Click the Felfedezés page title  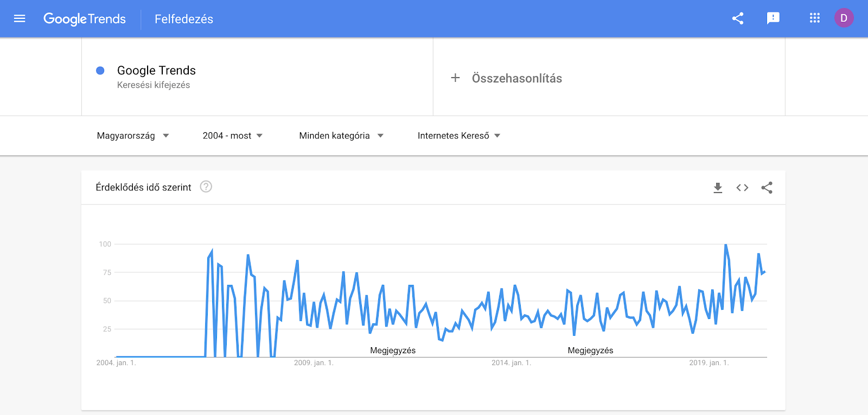tap(184, 19)
